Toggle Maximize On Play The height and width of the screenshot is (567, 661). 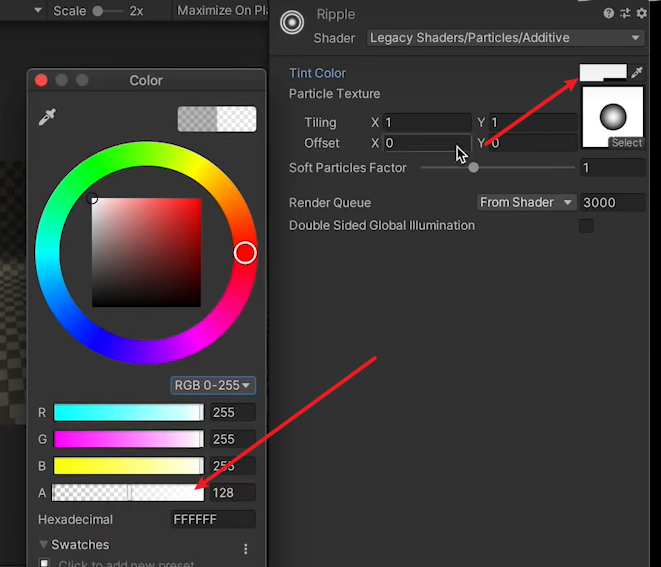222,11
